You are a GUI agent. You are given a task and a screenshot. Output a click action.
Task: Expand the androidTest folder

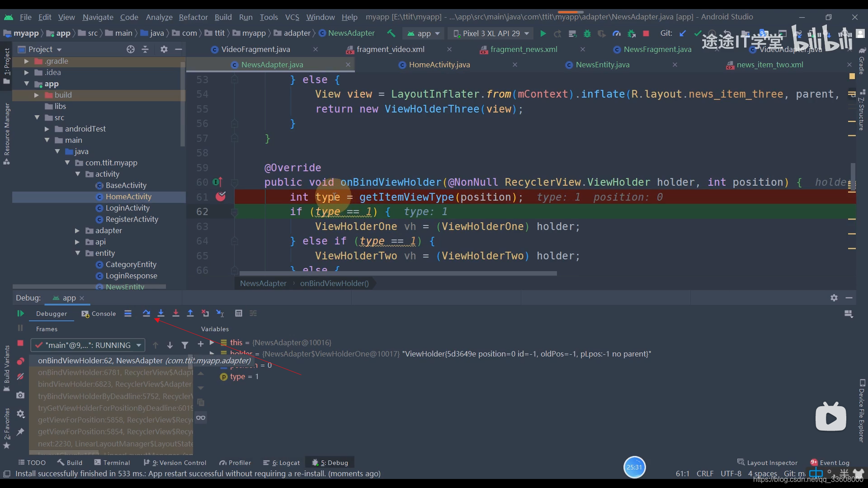pyautogui.click(x=47, y=129)
